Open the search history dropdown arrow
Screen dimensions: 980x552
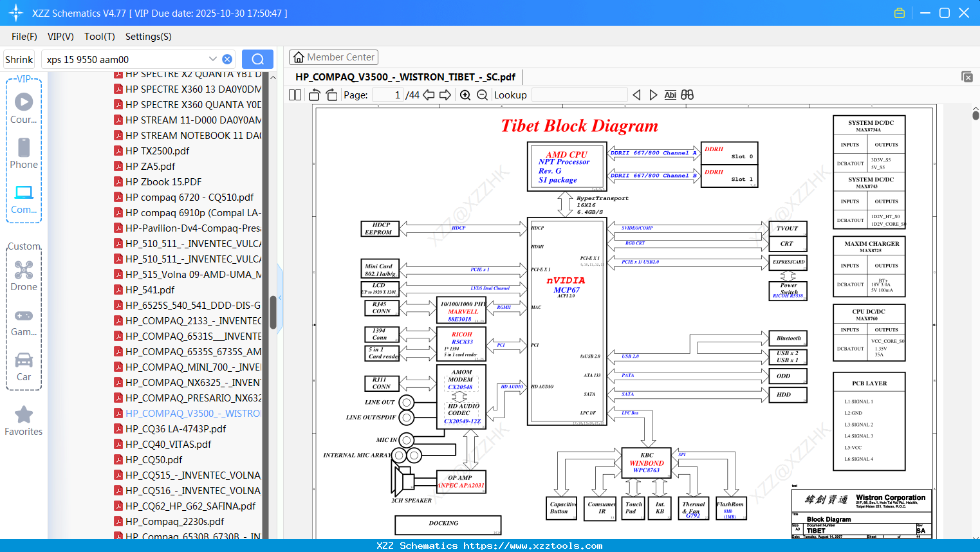click(x=213, y=59)
